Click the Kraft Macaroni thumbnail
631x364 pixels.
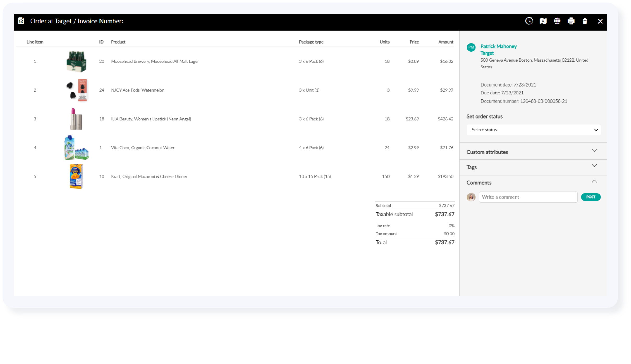(x=76, y=176)
